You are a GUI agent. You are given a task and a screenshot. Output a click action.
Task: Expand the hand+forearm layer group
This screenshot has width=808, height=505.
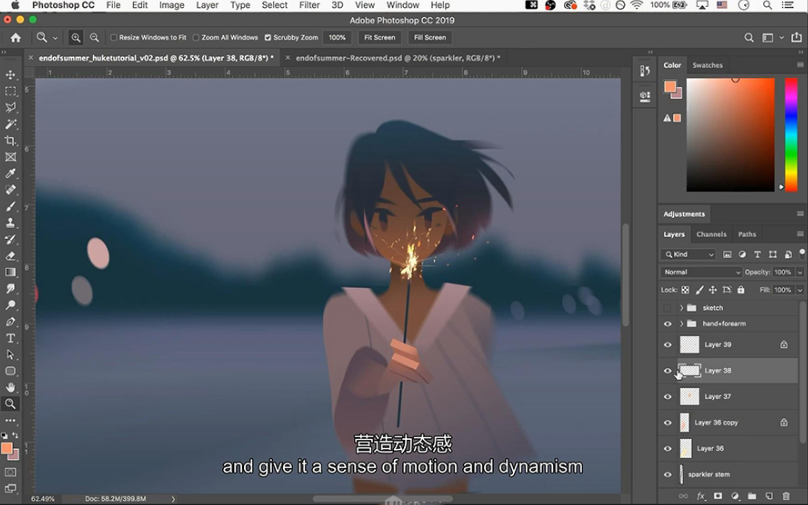point(682,324)
